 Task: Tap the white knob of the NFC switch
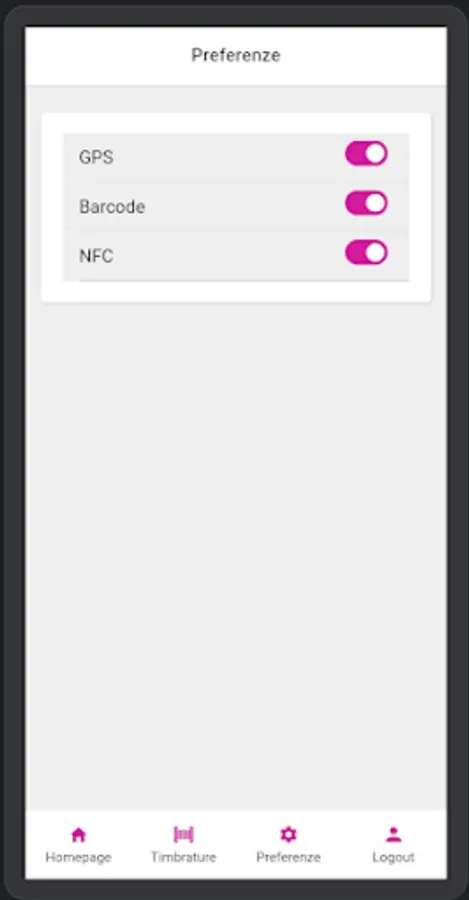375,253
